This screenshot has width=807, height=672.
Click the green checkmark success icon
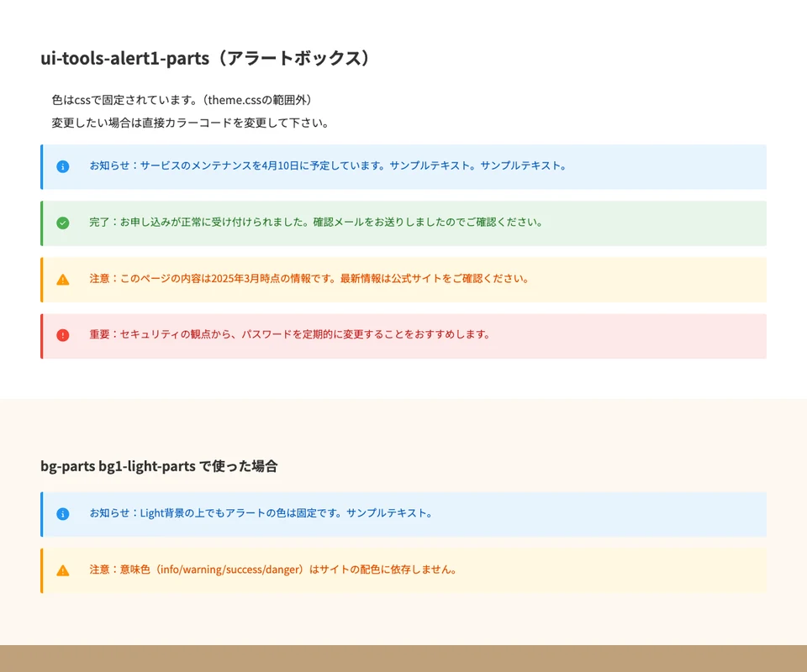[x=63, y=223]
